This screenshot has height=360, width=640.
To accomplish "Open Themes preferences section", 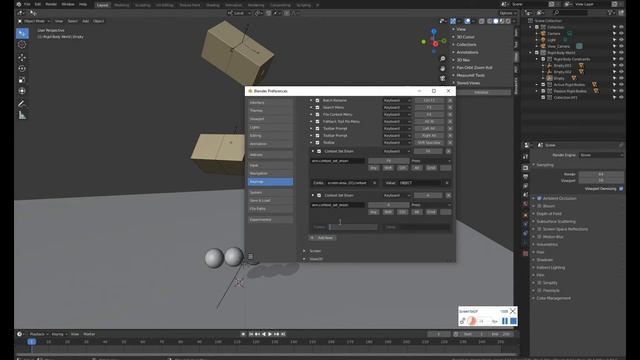I will click(x=270, y=111).
